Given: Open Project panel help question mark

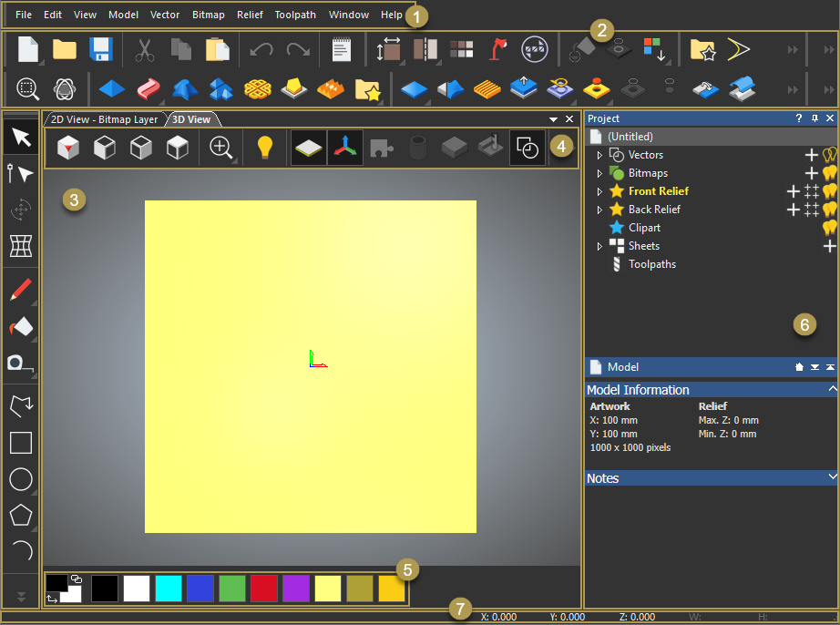Looking at the screenshot, I should click(799, 118).
